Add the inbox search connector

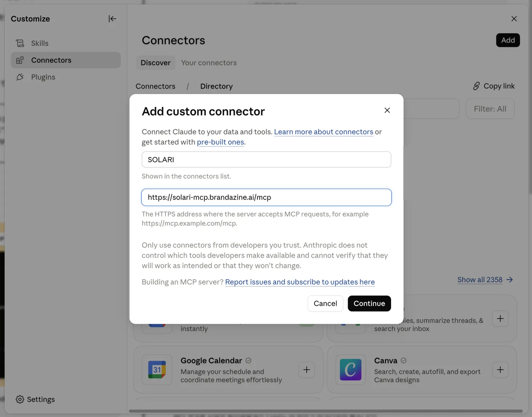point(500,318)
